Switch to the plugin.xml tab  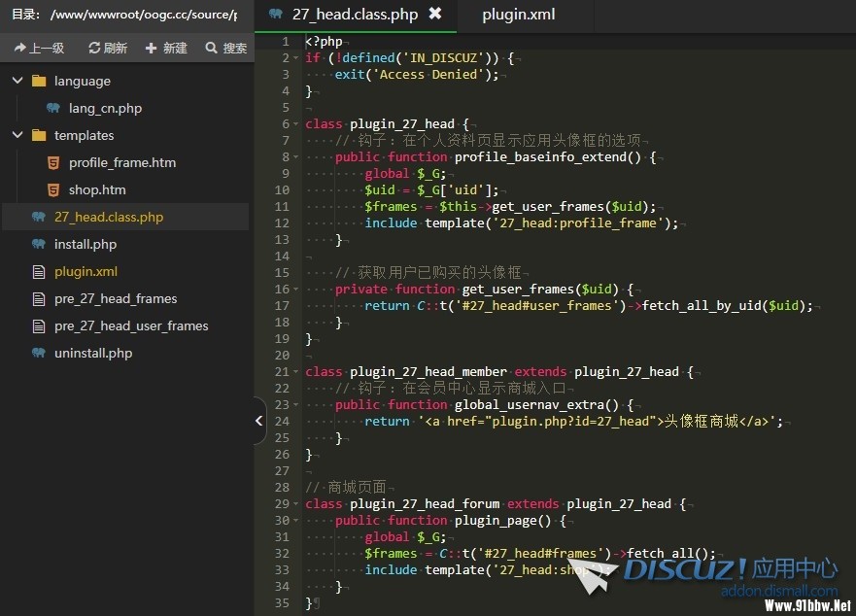coord(518,15)
